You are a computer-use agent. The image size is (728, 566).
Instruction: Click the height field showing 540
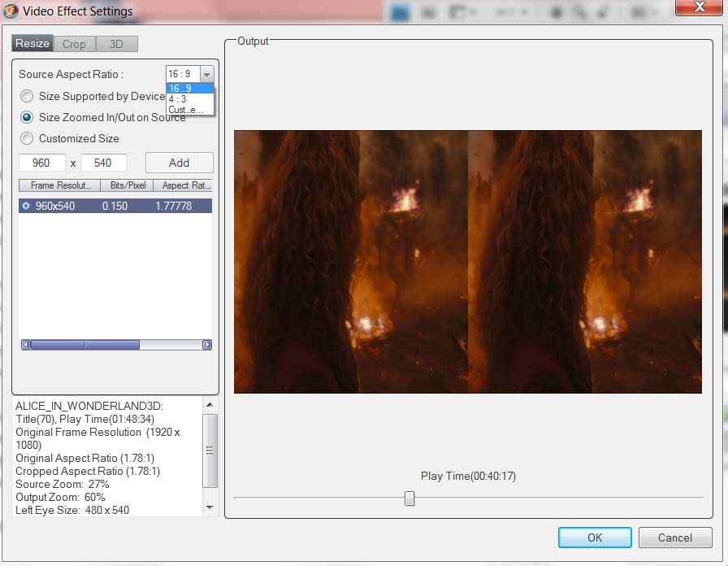coord(103,163)
